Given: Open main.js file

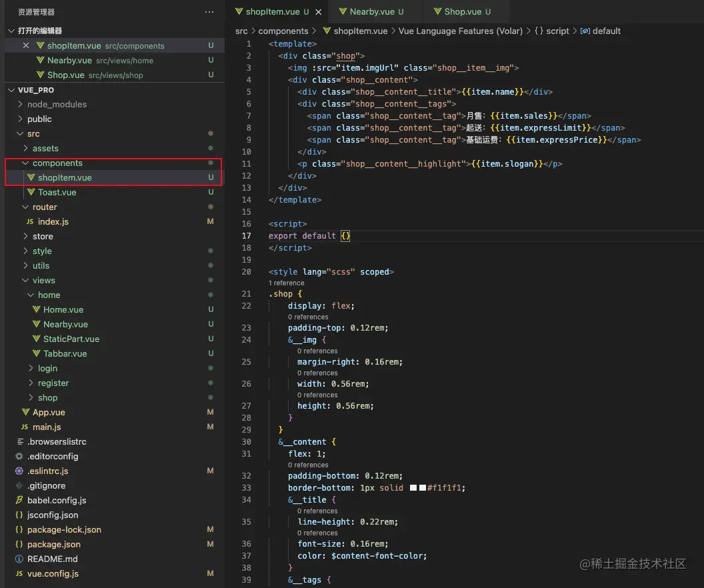Looking at the screenshot, I should (115, 427).
